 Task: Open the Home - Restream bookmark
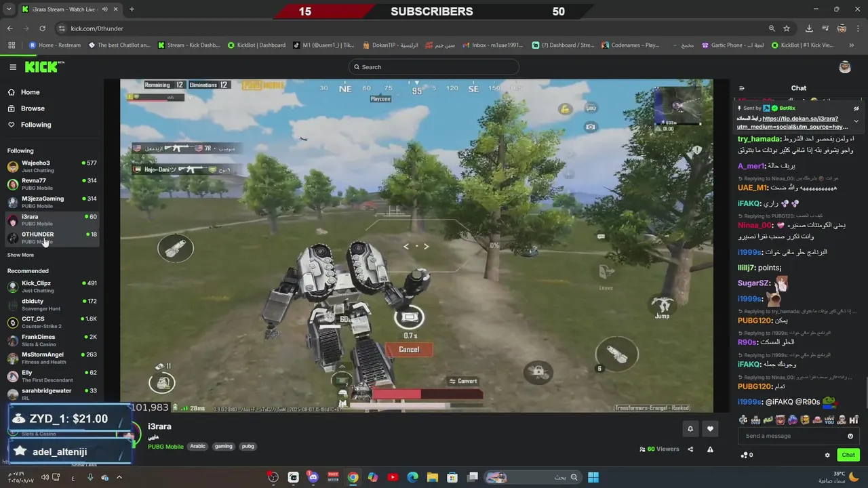click(x=54, y=45)
